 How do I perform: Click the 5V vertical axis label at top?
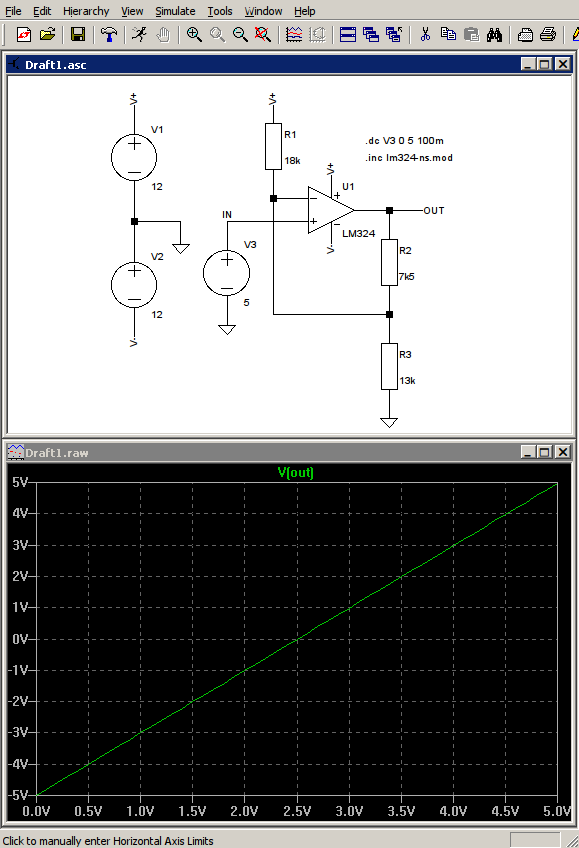coord(19,482)
